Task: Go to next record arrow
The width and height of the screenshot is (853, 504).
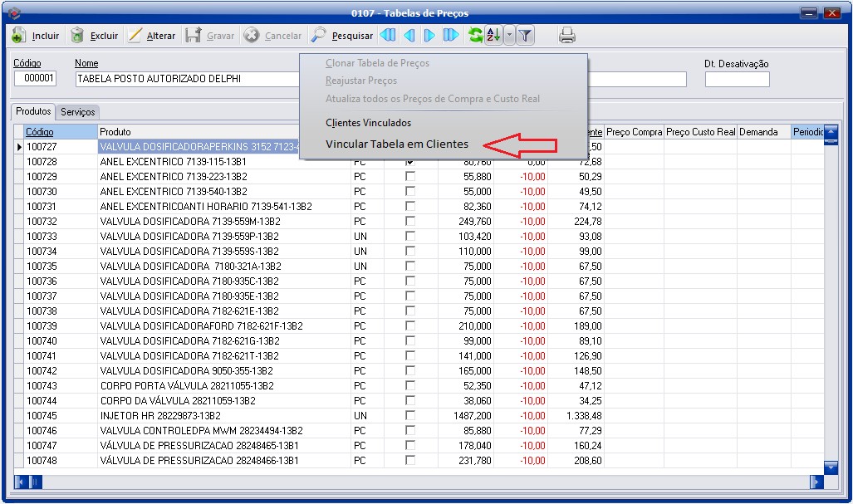Action: pyautogui.click(x=429, y=36)
